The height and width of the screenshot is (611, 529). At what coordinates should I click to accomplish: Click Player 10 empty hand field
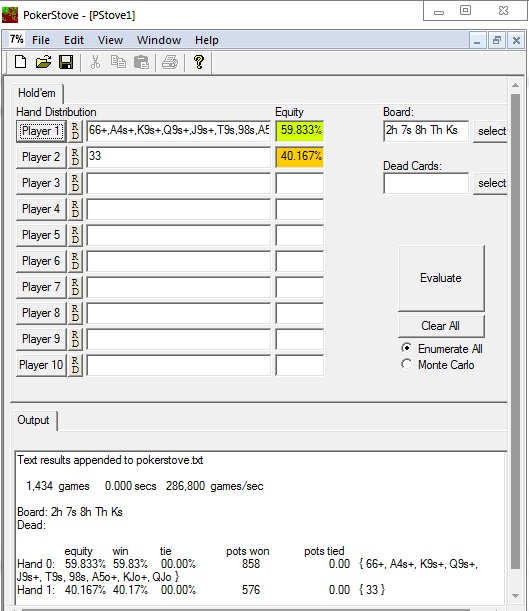point(178,365)
